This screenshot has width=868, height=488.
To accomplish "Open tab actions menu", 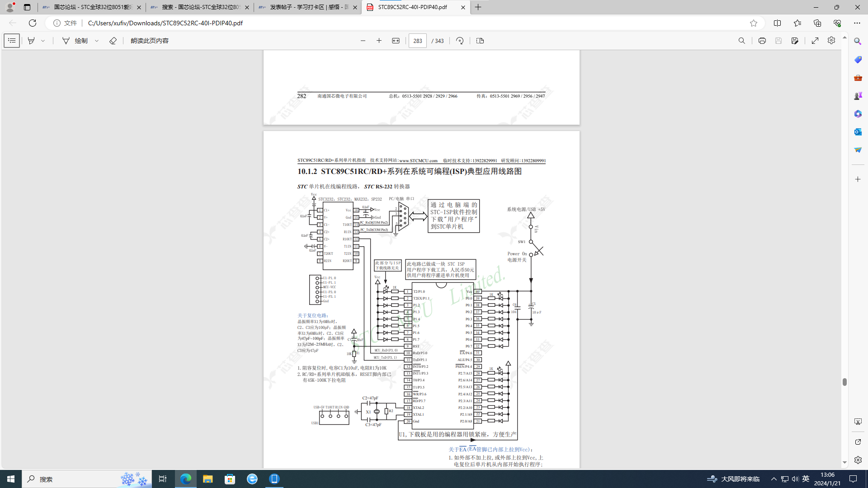I will (x=27, y=7).
